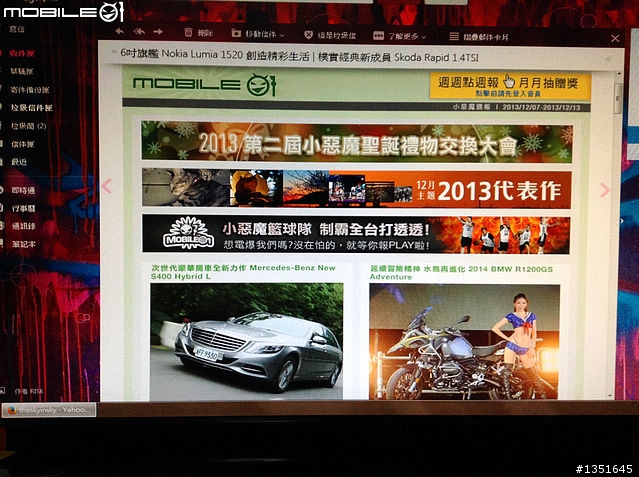Click the pink next-message right arrow
This screenshot has width=639, height=477.
605,190
